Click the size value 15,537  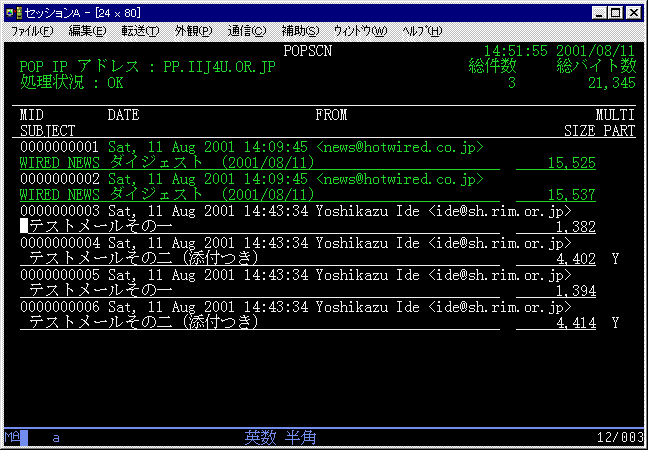click(x=570, y=195)
